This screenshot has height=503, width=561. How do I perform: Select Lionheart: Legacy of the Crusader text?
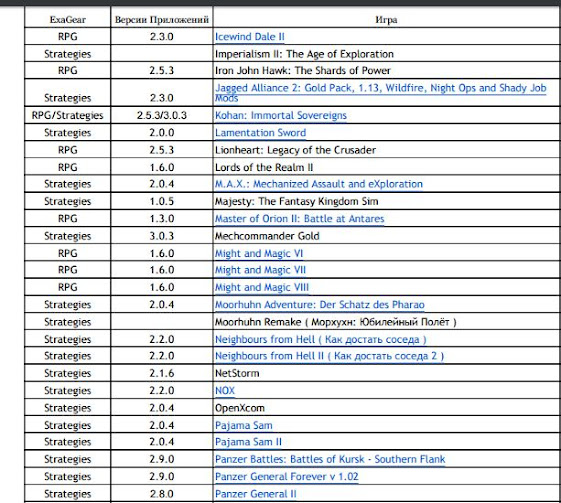pyautogui.click(x=295, y=150)
